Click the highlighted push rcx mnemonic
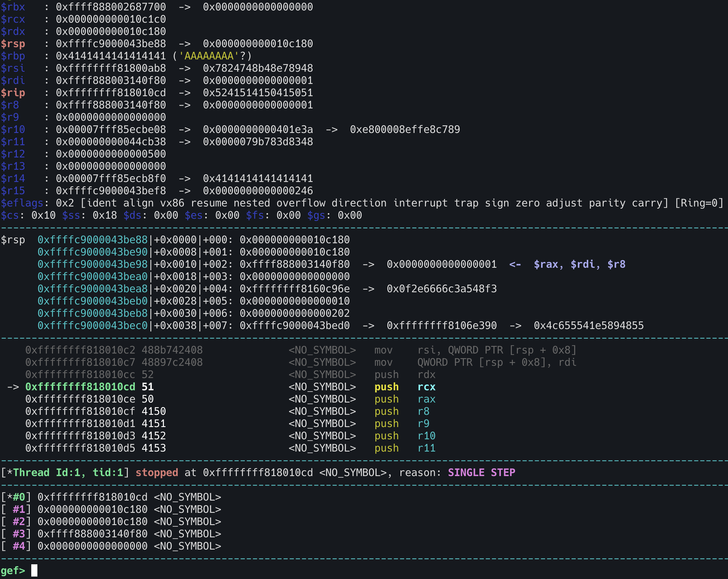 [386, 387]
